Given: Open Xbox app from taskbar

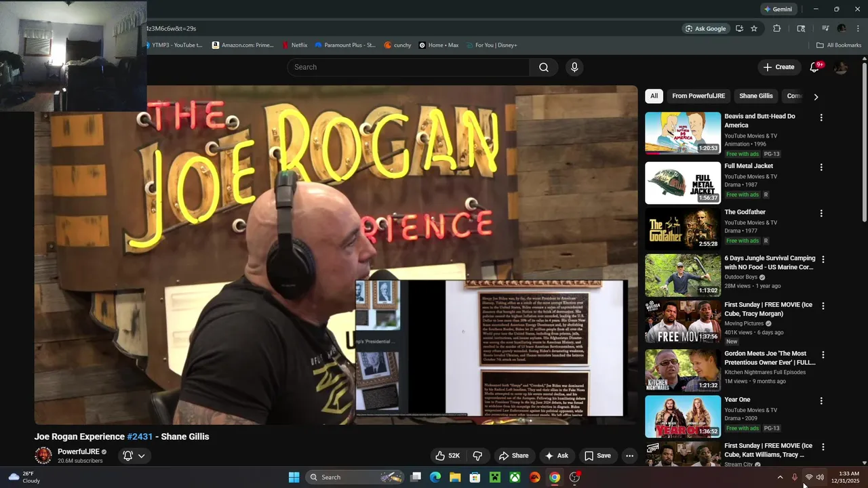Looking at the screenshot, I should [515, 477].
